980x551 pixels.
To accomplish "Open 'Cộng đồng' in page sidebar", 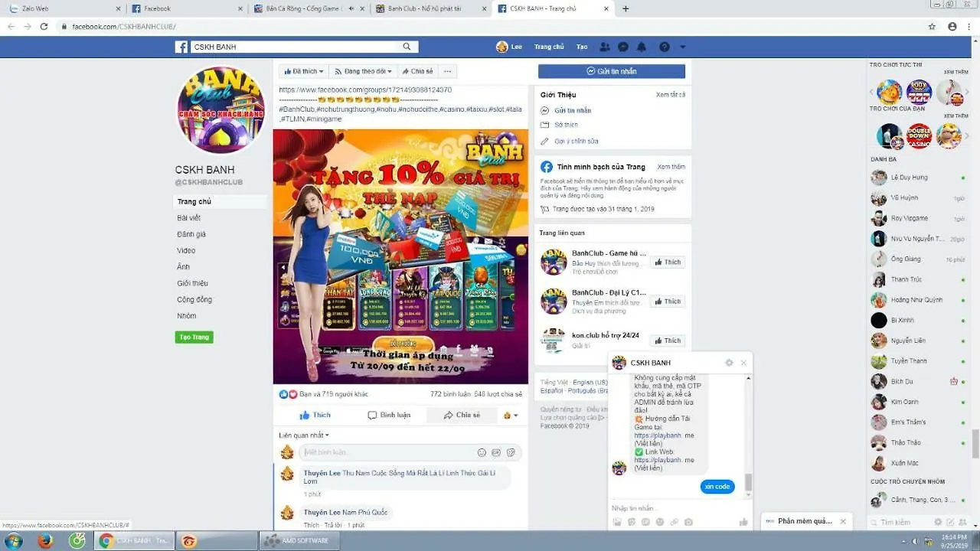I will click(x=194, y=299).
